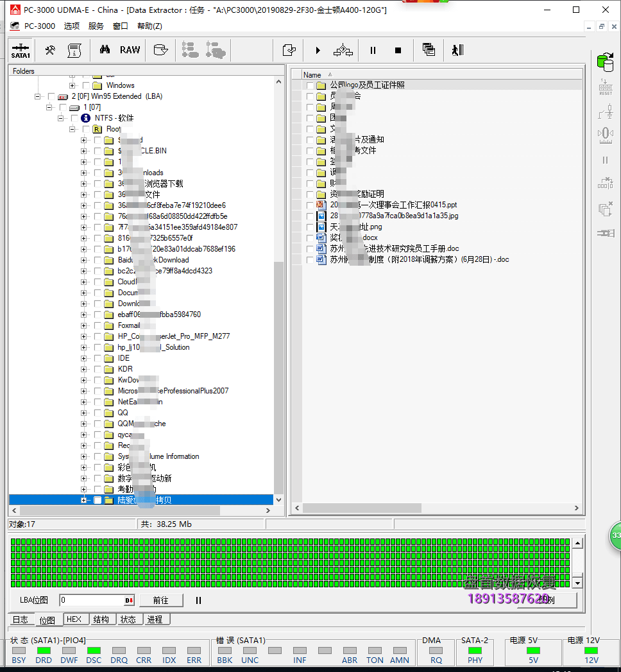Select the checkbox of the 公司logo及员工证件照 folder
The height and width of the screenshot is (672, 621).
310,85
